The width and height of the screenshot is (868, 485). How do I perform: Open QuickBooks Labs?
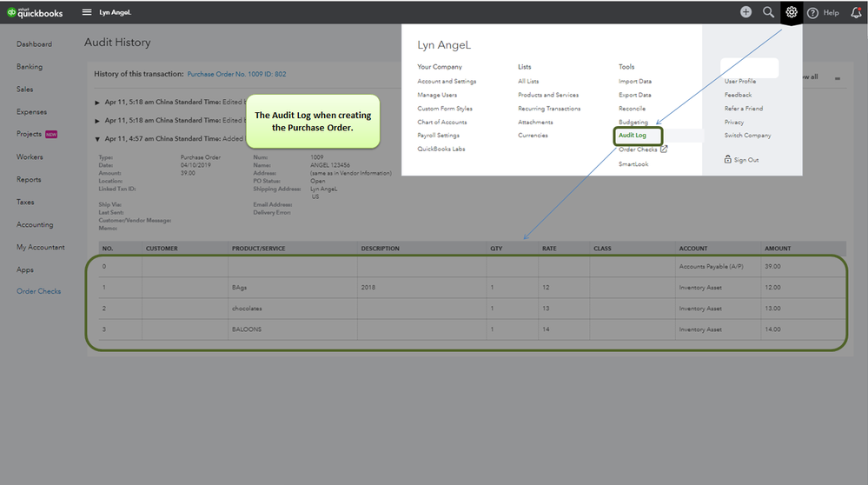(x=441, y=149)
